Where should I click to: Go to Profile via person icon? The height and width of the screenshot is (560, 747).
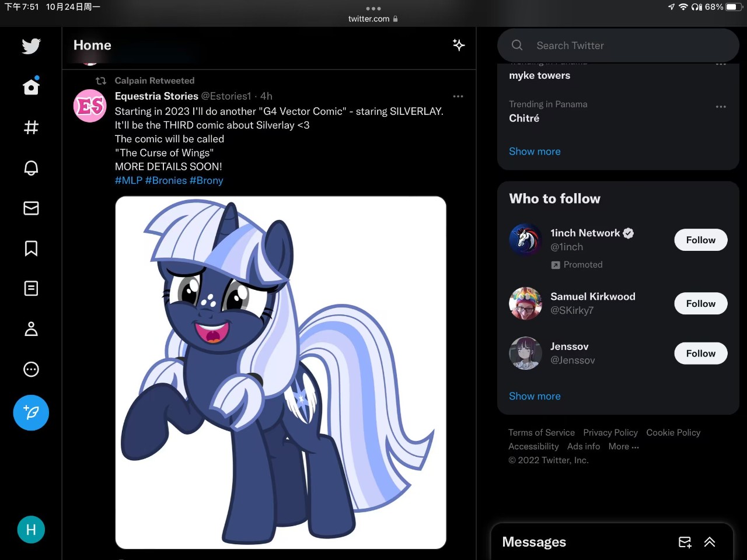coord(31,329)
